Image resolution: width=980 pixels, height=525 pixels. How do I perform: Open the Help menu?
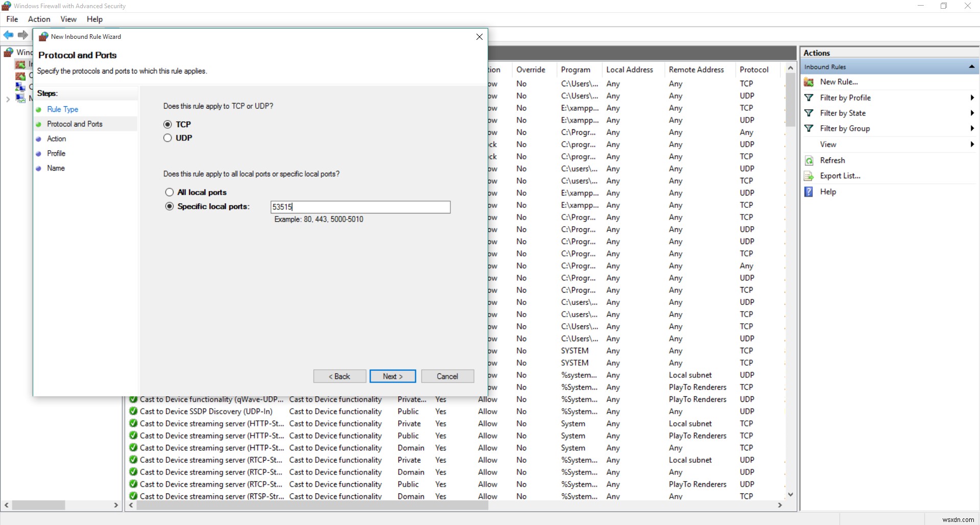pos(94,19)
